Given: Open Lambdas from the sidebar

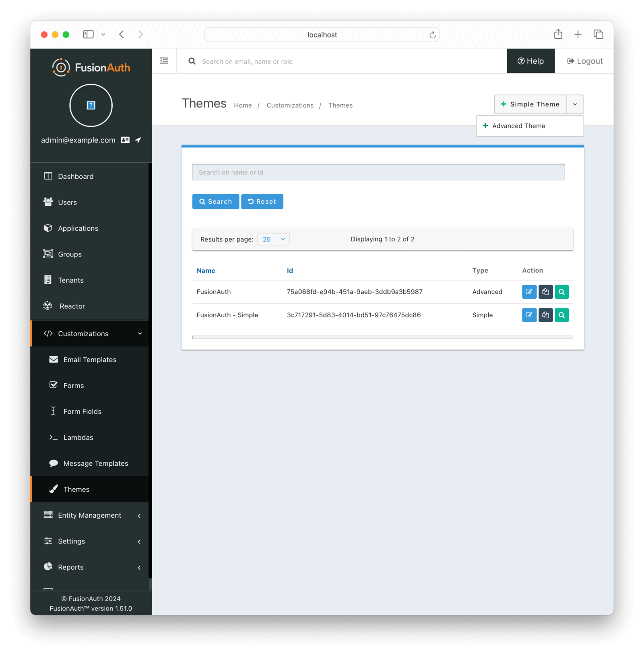Looking at the screenshot, I should [x=78, y=437].
